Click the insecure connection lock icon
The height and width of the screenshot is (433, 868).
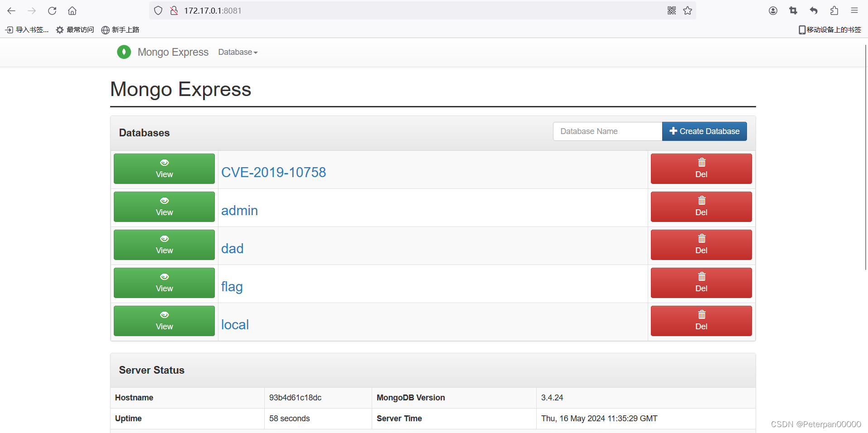174,10
